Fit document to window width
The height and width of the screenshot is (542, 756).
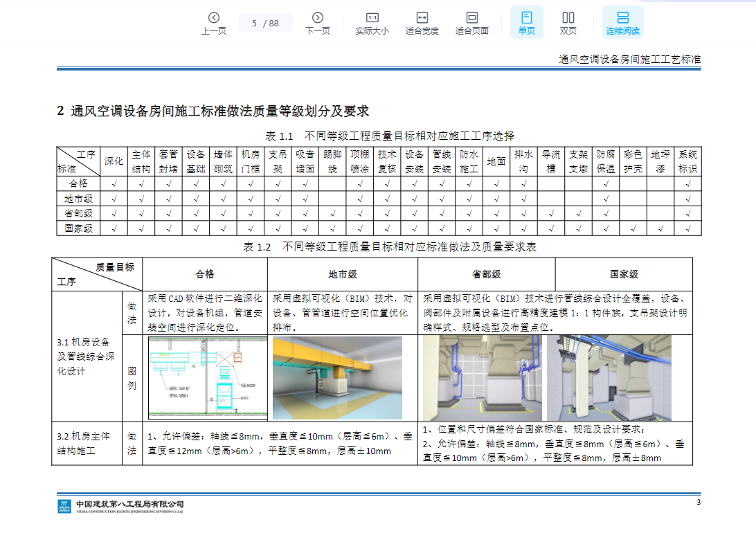(x=422, y=23)
